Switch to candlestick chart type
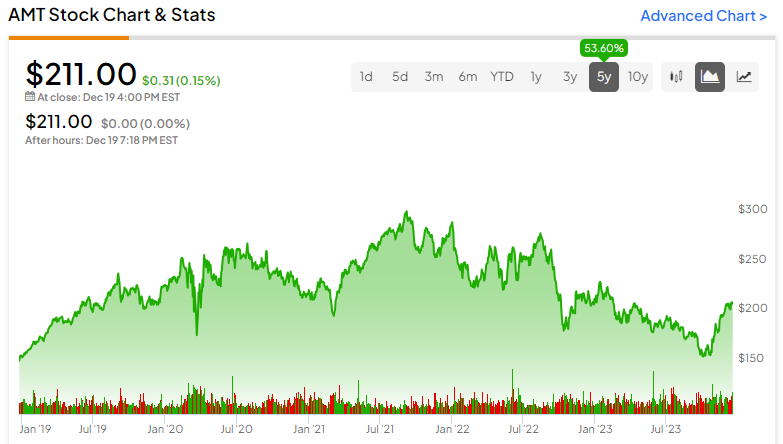Viewport: 783px width, 444px height. [x=676, y=76]
